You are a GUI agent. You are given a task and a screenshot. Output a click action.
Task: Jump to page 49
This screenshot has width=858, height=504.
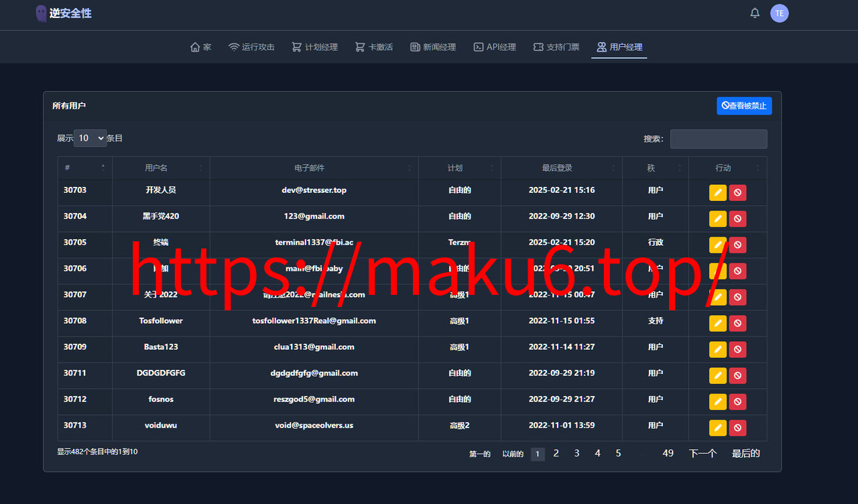(x=668, y=454)
